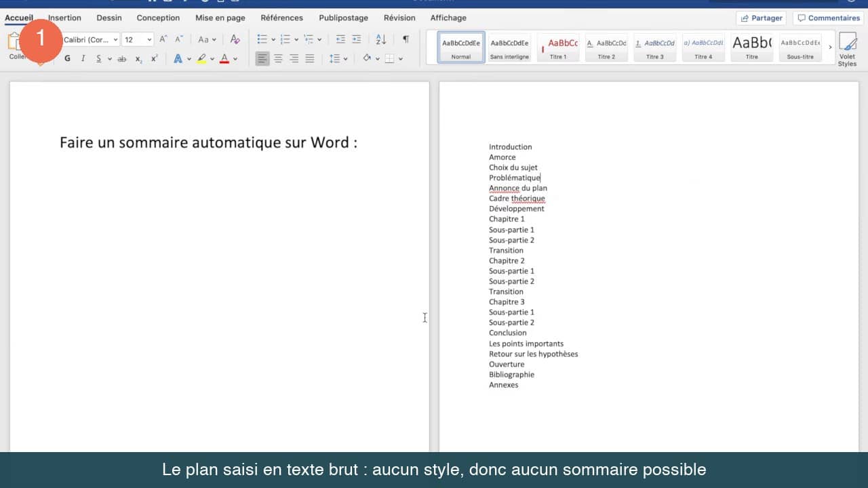Image resolution: width=868 pixels, height=488 pixels.
Task: Apply a bulleted list
Action: point(262,39)
